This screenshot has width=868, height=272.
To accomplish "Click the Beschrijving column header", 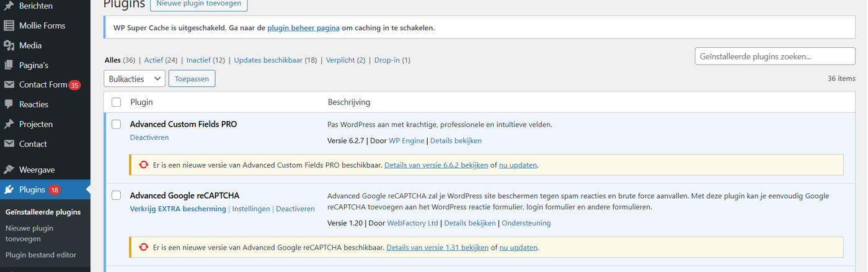I will (x=349, y=102).
